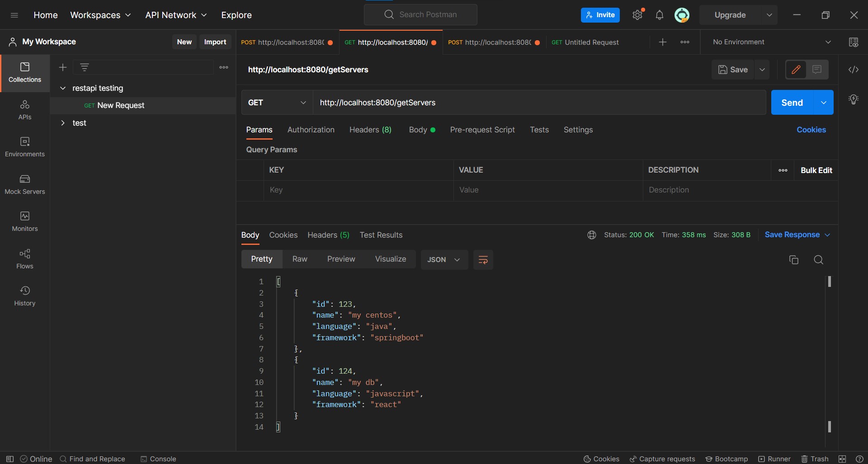Create a new collection with the plus icon
The image size is (868, 464).
click(x=63, y=67)
